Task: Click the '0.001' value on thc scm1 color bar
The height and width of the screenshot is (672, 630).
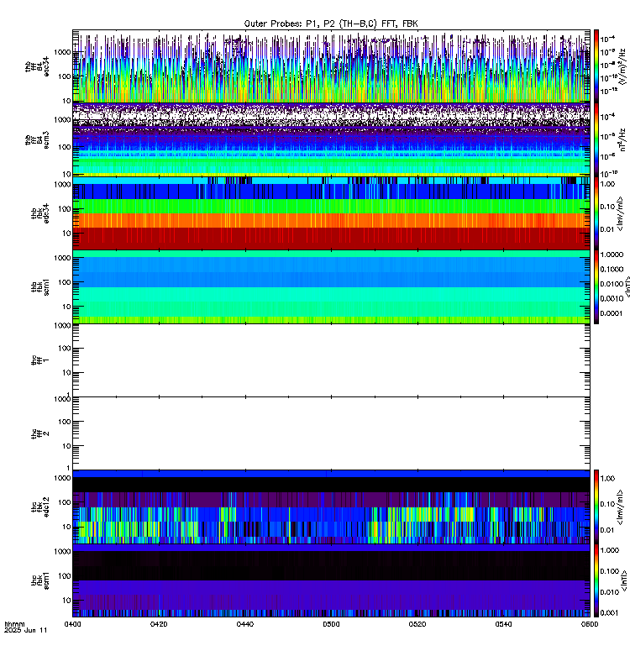Action: tap(609, 613)
